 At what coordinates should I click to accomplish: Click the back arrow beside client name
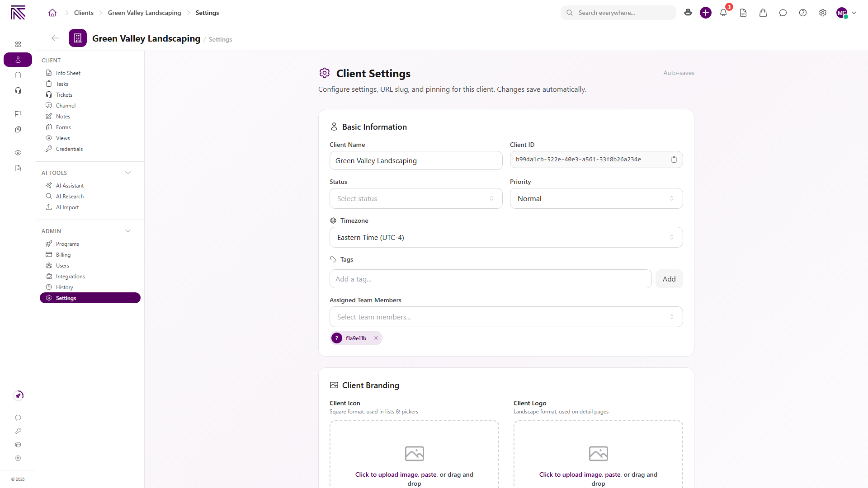[55, 38]
